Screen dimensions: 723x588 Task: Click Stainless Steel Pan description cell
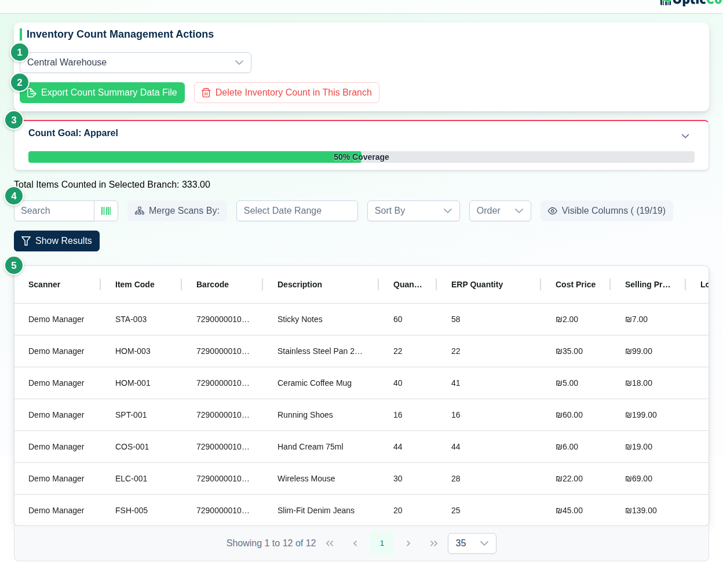click(x=320, y=351)
